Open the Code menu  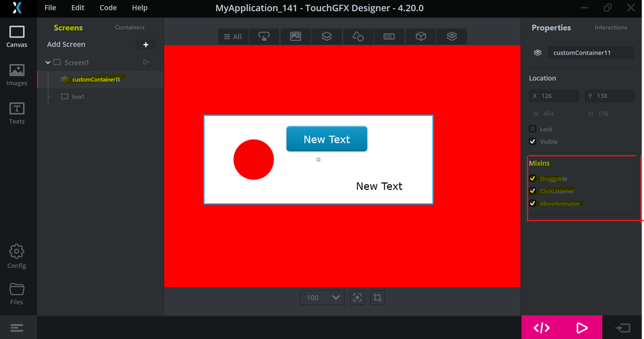click(x=108, y=8)
